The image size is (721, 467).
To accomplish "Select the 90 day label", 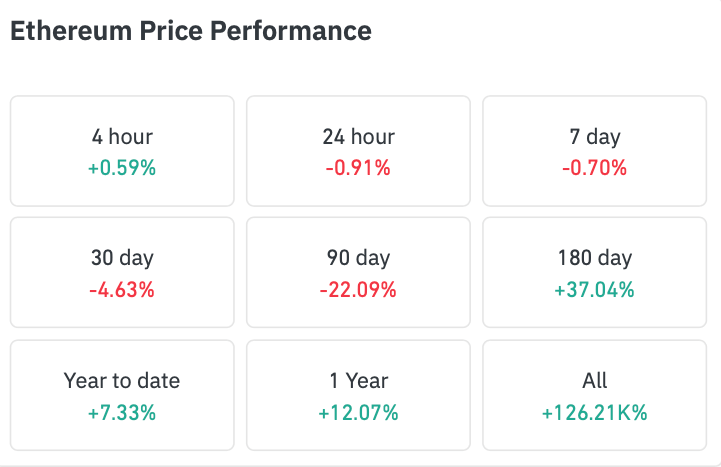I will (358, 258).
